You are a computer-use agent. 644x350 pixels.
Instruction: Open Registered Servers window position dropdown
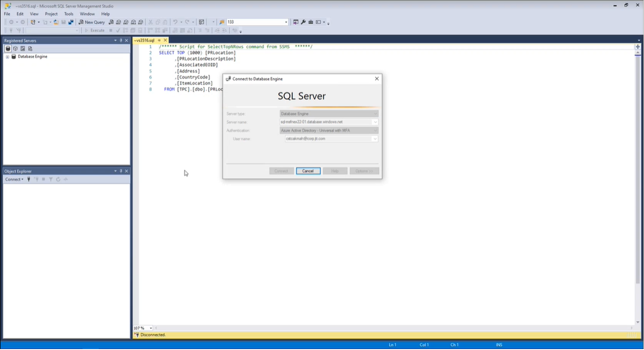coord(115,41)
